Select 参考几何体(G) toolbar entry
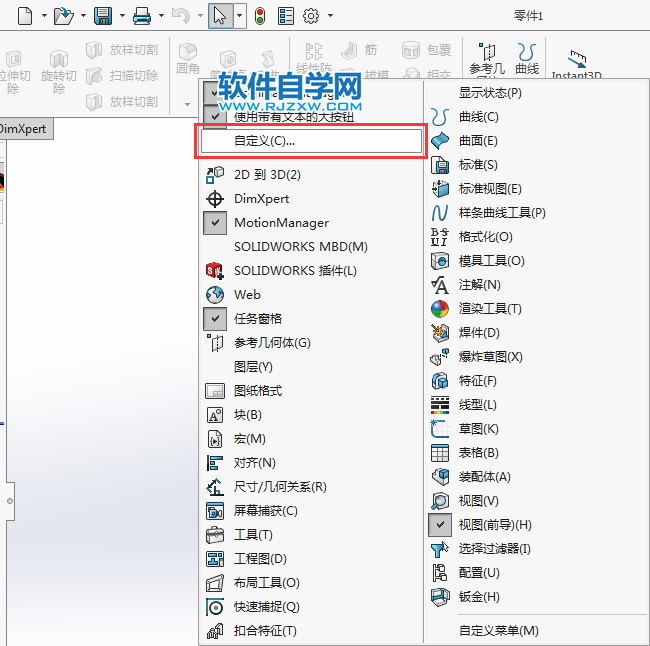650x646 pixels. (272, 343)
